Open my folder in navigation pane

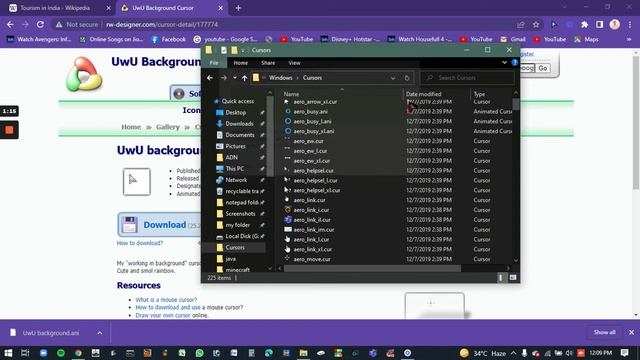click(238, 225)
